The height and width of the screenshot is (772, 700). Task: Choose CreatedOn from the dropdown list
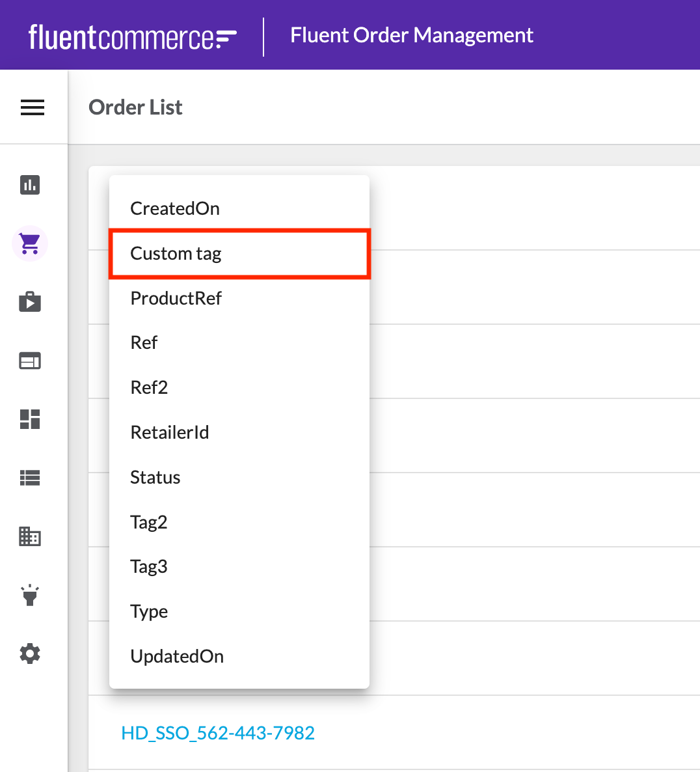coord(175,208)
